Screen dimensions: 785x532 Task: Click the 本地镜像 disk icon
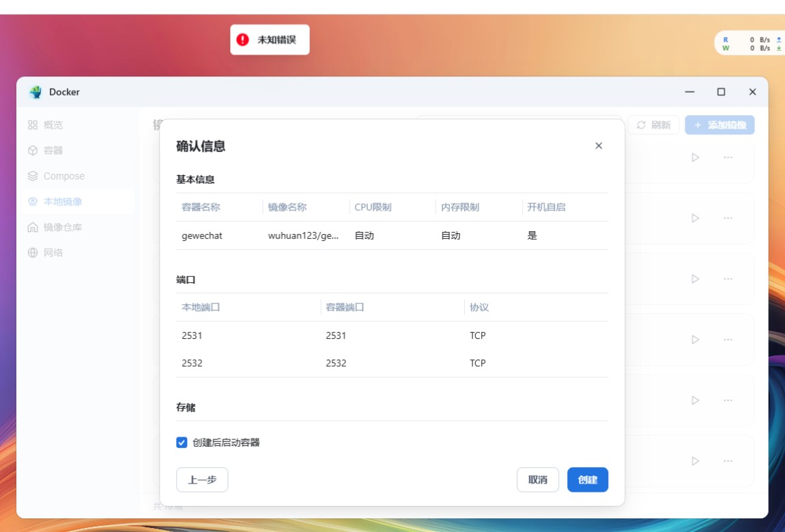coord(33,201)
